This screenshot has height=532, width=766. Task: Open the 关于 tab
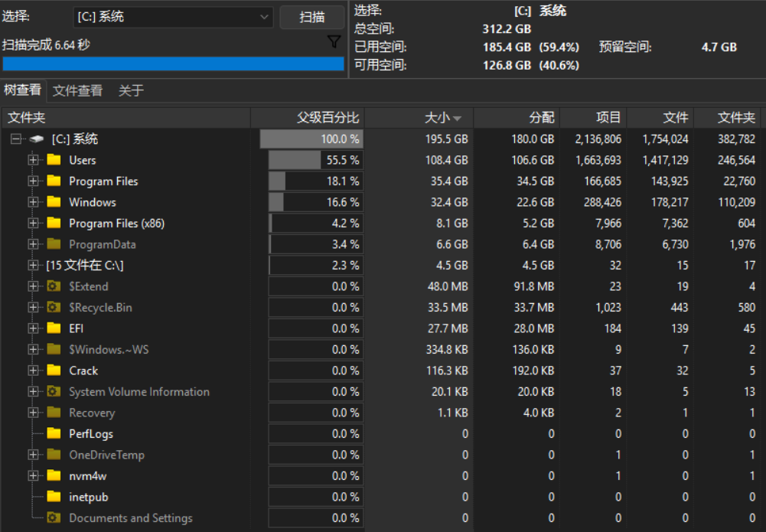pos(131,90)
